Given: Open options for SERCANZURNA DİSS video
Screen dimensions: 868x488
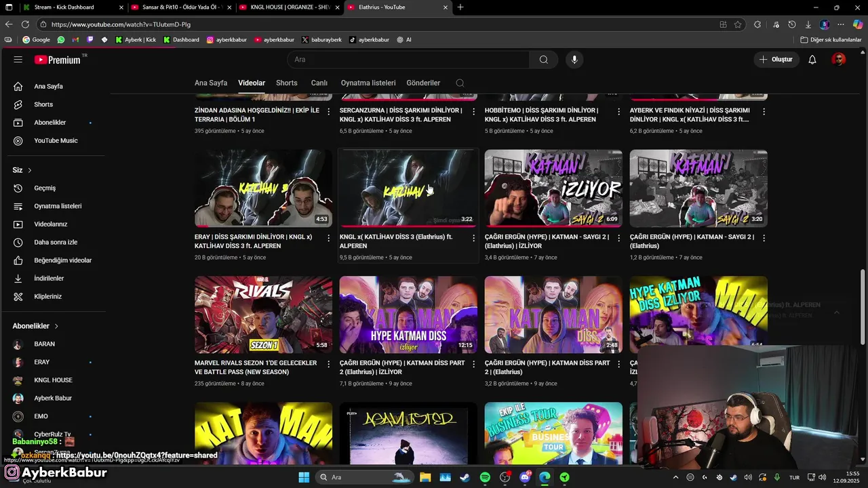Looking at the screenshot, I should pyautogui.click(x=474, y=111).
